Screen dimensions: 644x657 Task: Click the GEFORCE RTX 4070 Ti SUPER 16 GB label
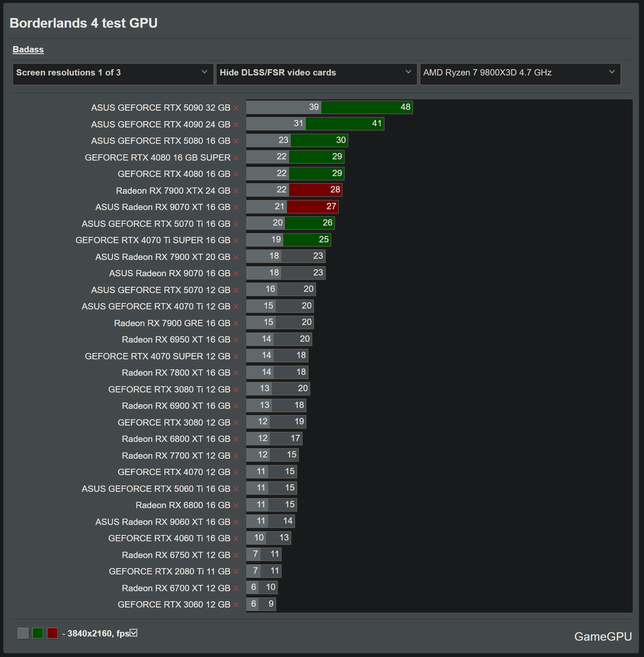pyautogui.click(x=153, y=240)
